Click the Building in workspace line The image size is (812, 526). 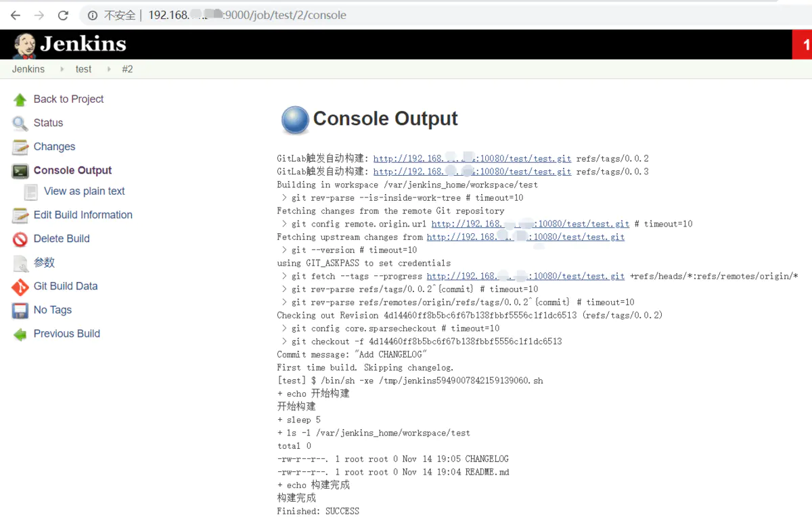407,185
